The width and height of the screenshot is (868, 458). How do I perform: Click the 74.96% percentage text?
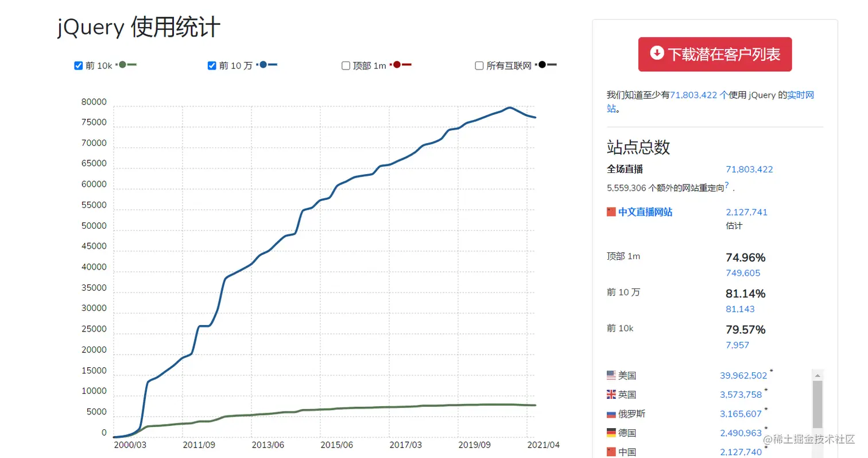tap(746, 257)
